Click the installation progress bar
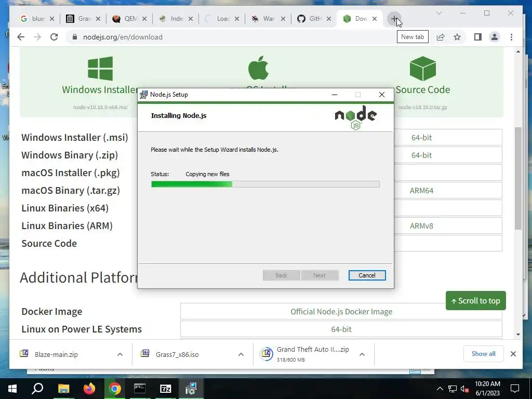 coord(265,184)
